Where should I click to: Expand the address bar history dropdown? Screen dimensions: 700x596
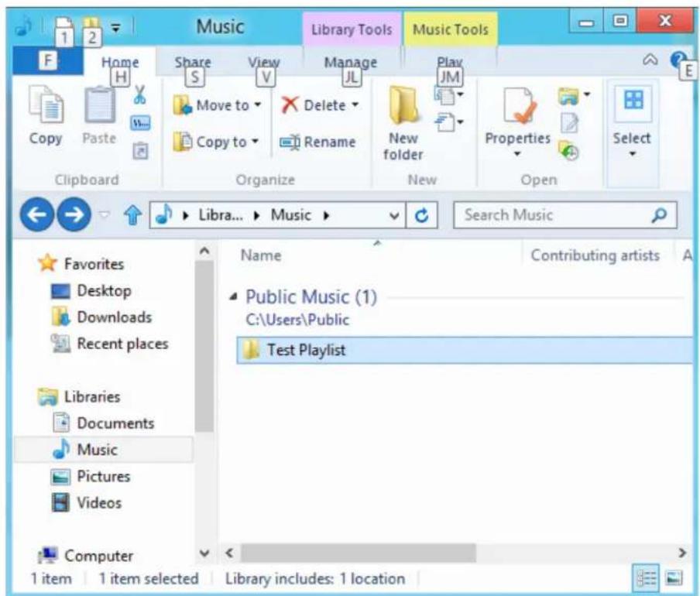(394, 216)
